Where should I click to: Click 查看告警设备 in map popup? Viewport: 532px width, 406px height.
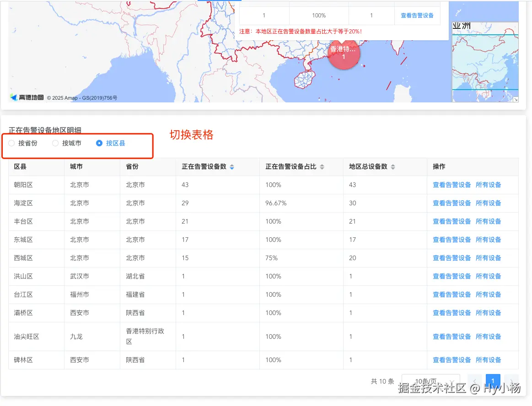(x=417, y=16)
